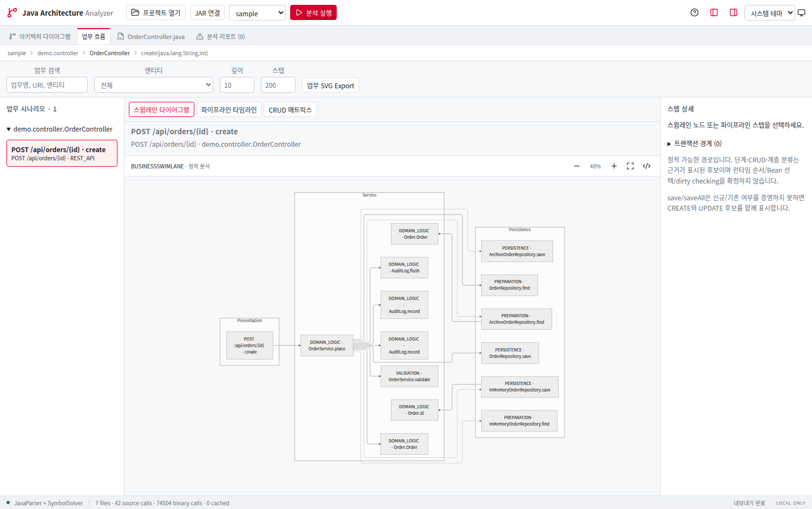Toggle the right sidebar panel icon
This screenshot has height=509, width=812.
pos(734,12)
